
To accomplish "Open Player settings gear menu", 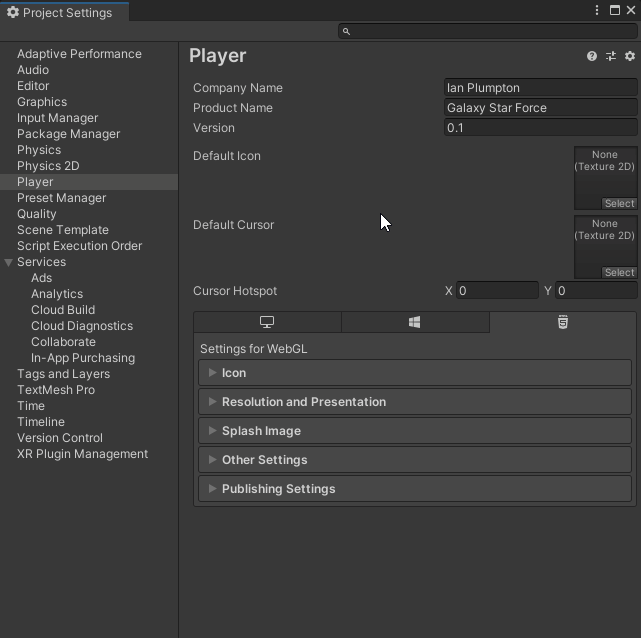I will [630, 56].
